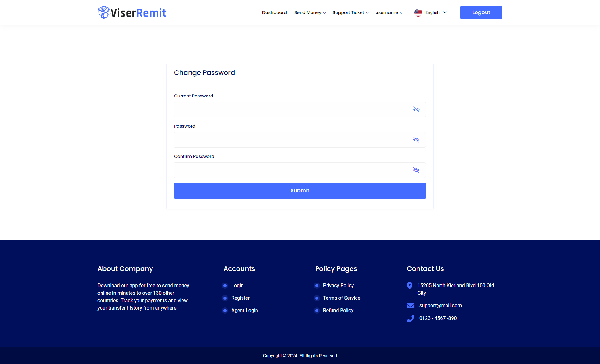Click the bullet icon beside Login

(x=225, y=286)
